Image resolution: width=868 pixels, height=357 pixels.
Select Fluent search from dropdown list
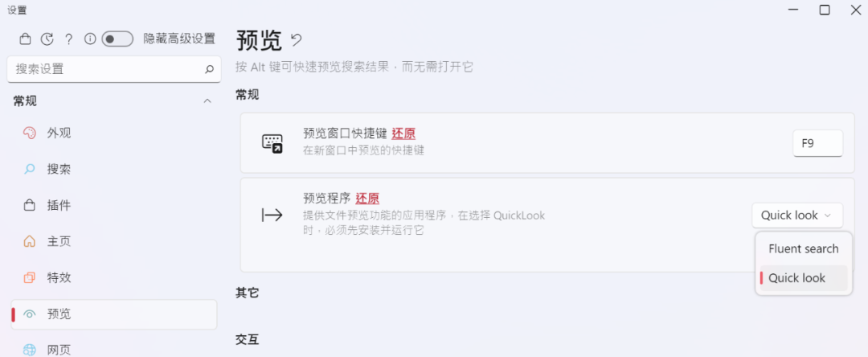tap(803, 249)
